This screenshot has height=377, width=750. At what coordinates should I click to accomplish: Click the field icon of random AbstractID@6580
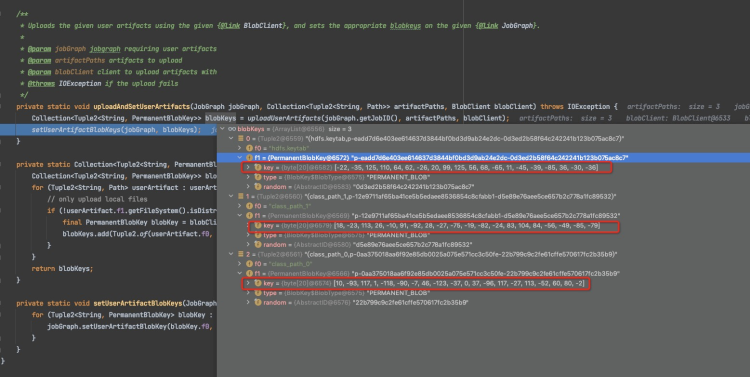pos(258,244)
